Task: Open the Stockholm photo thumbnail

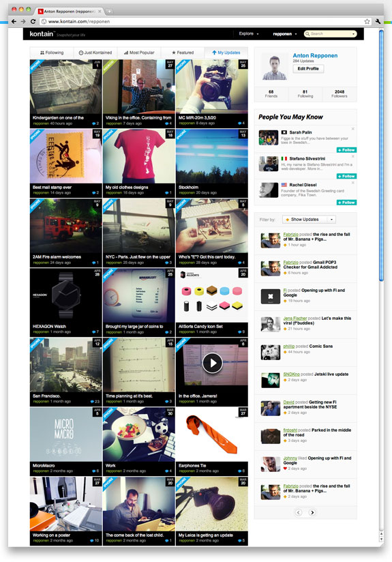Action: [212, 156]
